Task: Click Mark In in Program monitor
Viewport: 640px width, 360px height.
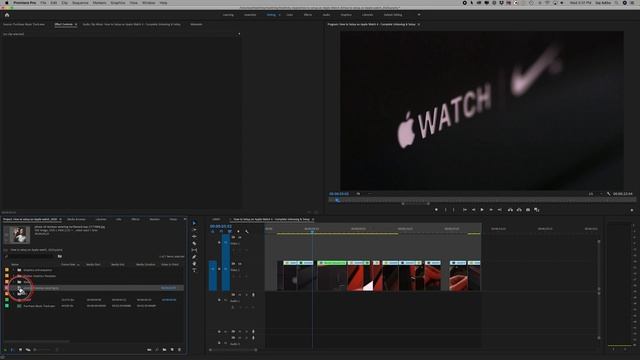Action: point(445,210)
